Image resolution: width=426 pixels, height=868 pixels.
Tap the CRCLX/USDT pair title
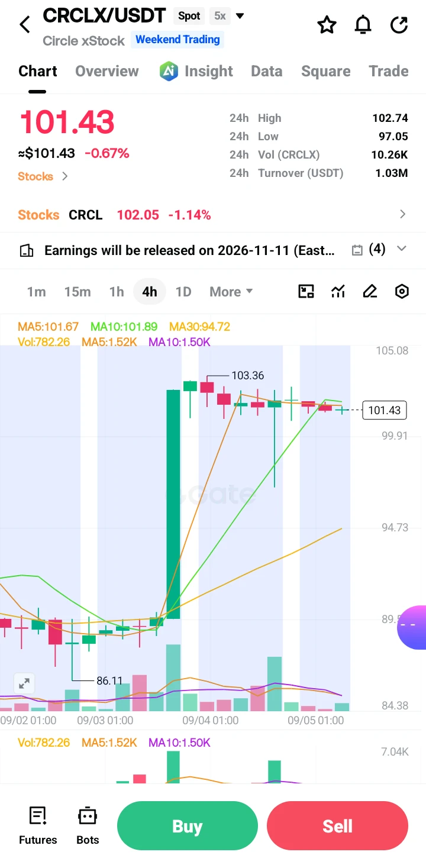click(x=104, y=15)
